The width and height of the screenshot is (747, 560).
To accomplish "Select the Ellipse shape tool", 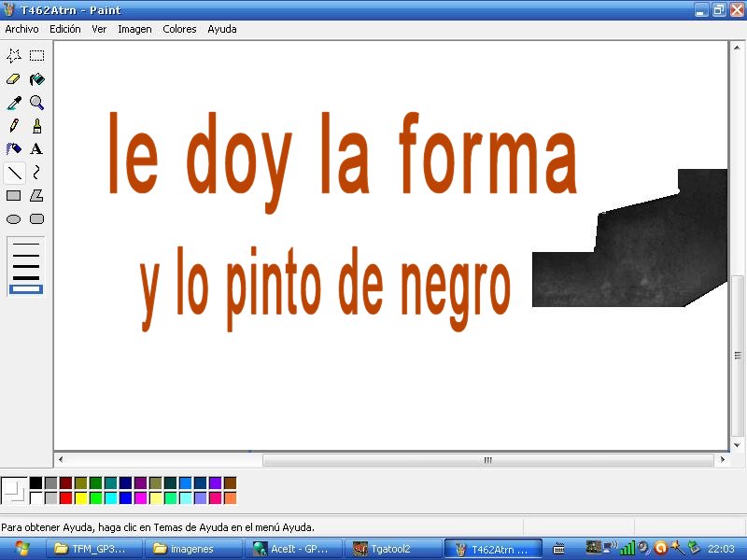I will pos(14,219).
